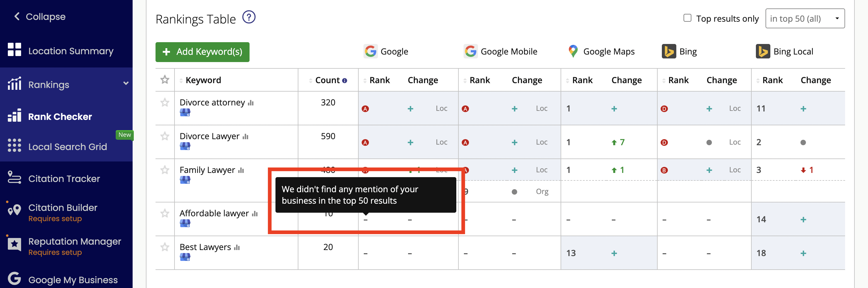
Task: Open bar chart icon beside Best Lawyers
Action: coord(237,247)
